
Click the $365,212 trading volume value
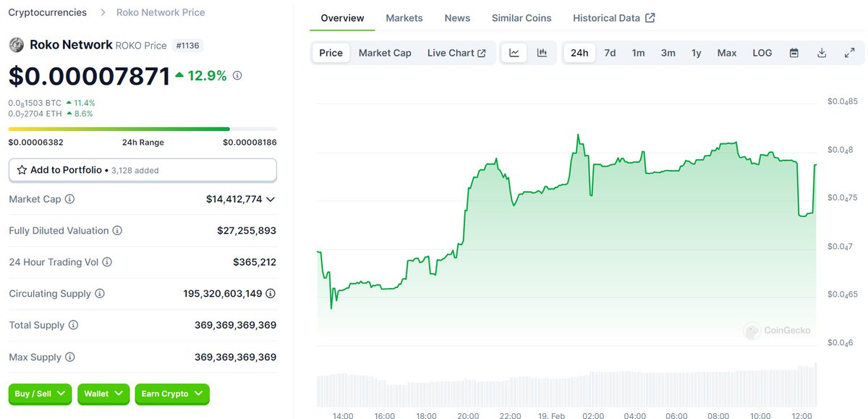[255, 262]
